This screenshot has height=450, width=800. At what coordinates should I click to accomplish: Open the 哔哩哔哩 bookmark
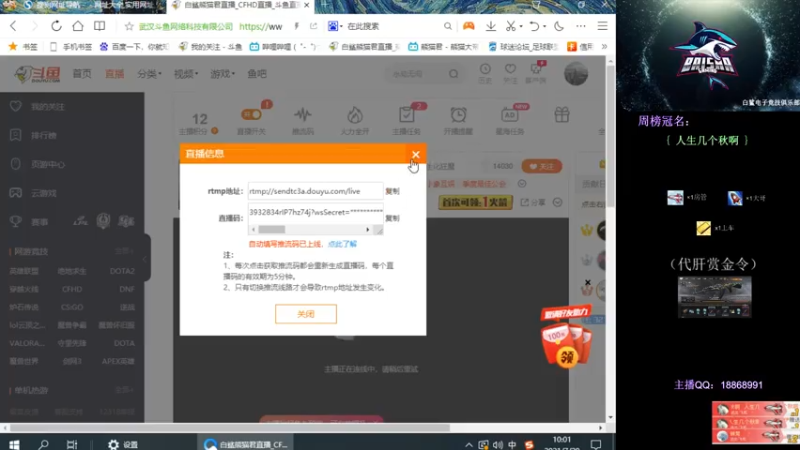click(284, 46)
